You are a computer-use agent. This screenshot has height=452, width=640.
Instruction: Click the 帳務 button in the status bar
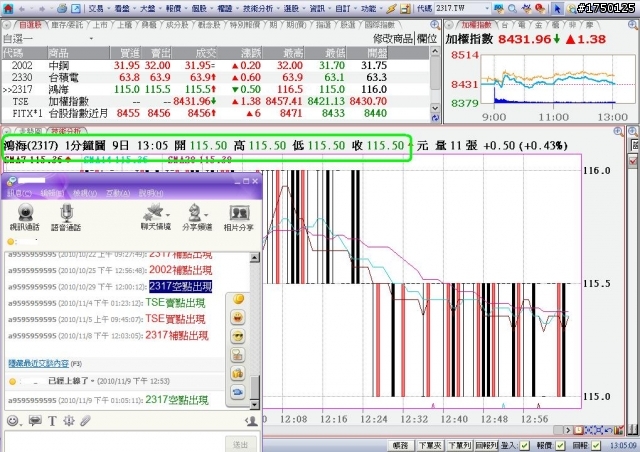click(400, 445)
